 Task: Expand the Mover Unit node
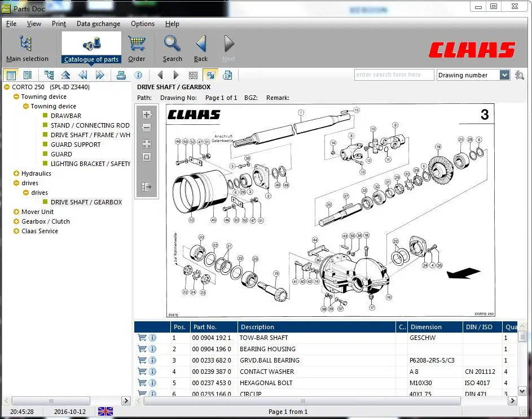(16, 212)
